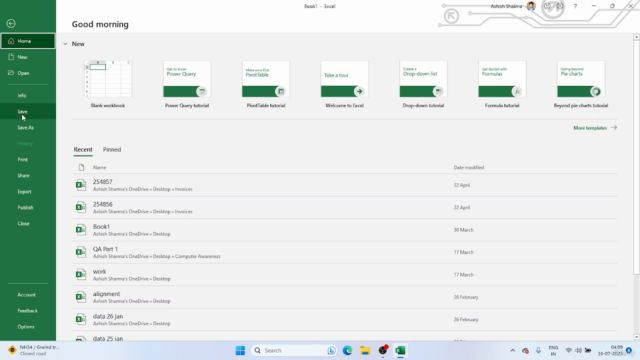Click Excel file icon beside data 26 jan

point(81,320)
